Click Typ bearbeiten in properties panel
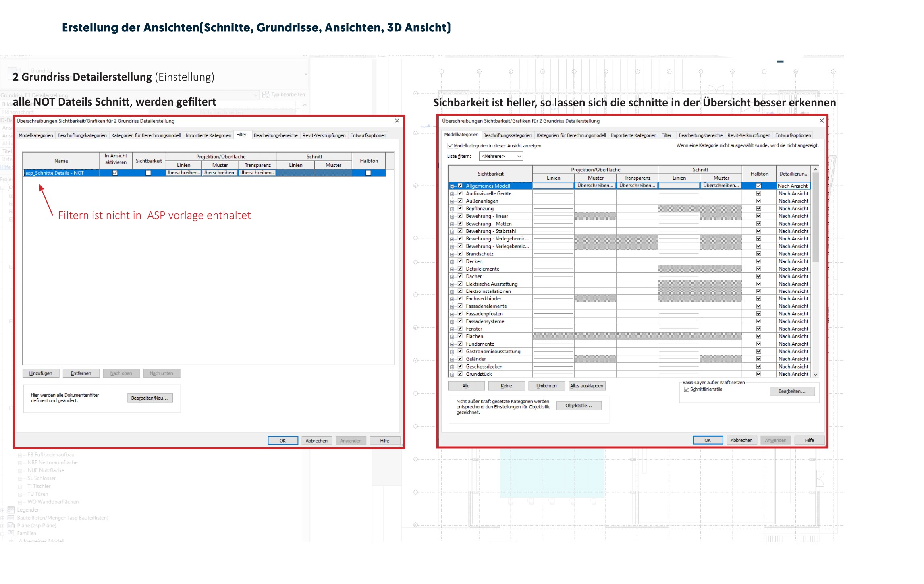Image resolution: width=924 pixels, height=584 pixels. tap(284, 95)
